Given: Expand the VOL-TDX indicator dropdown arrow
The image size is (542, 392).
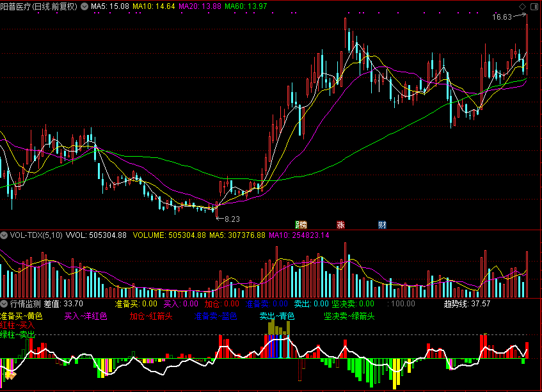Looking at the screenshot, I should pyautogui.click(x=4, y=235).
